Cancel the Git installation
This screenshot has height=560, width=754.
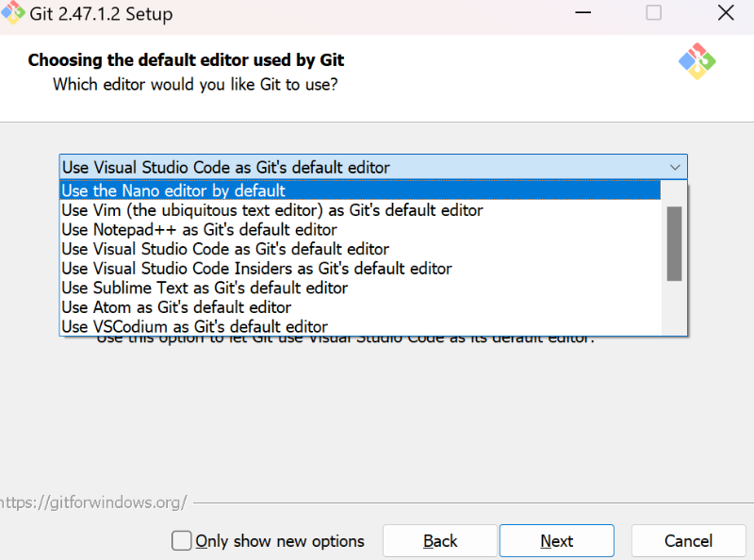tap(688, 540)
